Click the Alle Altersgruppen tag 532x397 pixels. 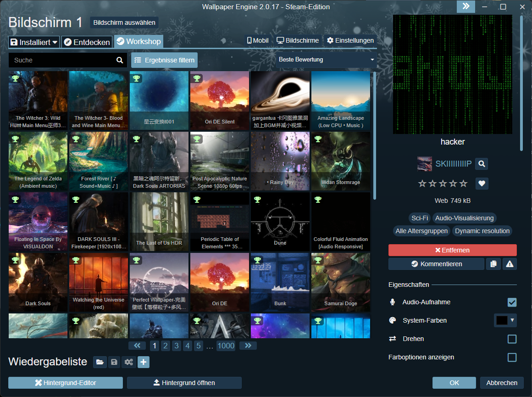pyautogui.click(x=421, y=231)
